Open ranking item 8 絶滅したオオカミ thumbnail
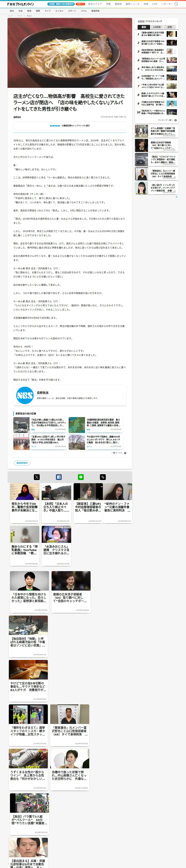Image resolution: width=186 pixels, height=868 pixels. 172,95
